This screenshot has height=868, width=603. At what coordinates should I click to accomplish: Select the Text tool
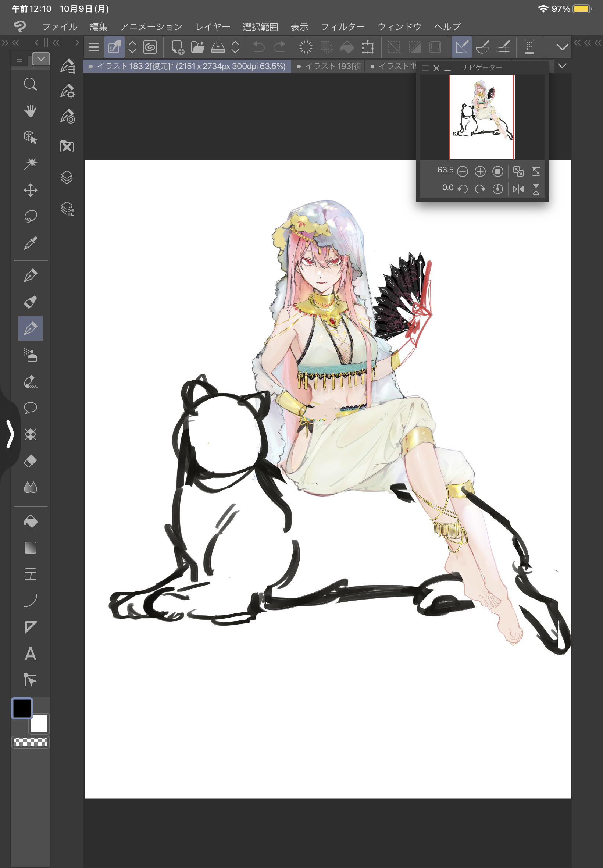pos(30,654)
